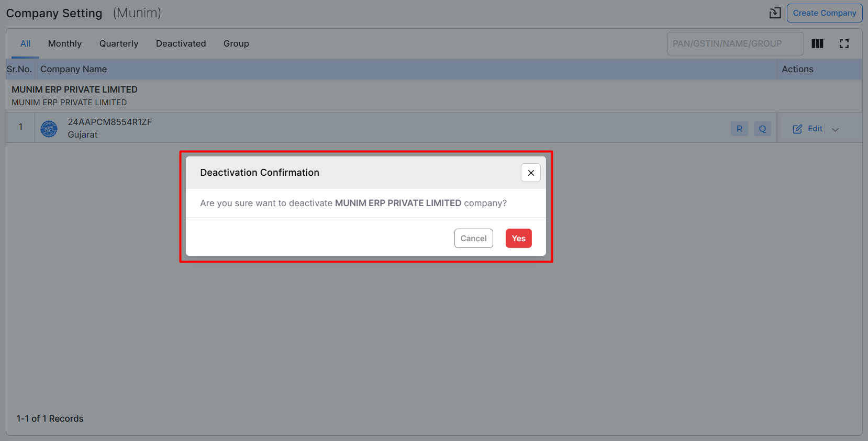This screenshot has width=868, height=441.
Task: Click the R badge on the GSTIN row
Action: tap(739, 129)
